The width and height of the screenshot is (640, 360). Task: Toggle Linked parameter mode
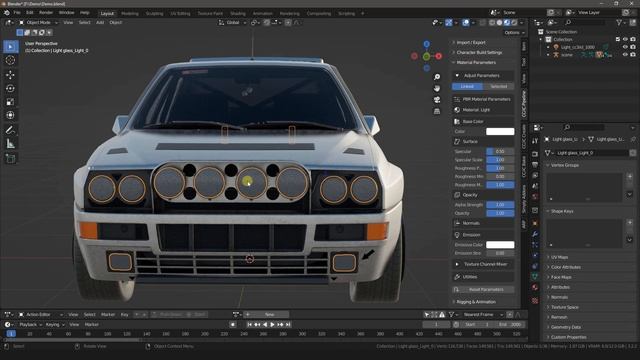coord(467,87)
